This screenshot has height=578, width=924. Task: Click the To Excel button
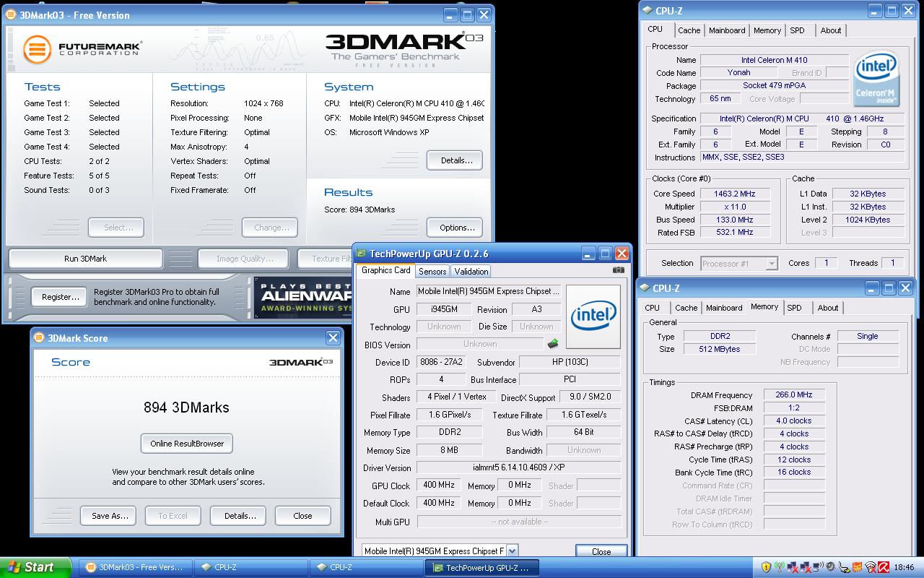click(x=173, y=516)
